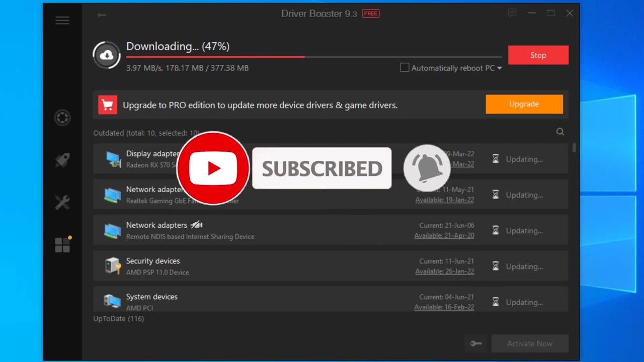The image size is (644, 362).
Task: Open Available: 21-Apr-20 link
Action: click(444, 235)
